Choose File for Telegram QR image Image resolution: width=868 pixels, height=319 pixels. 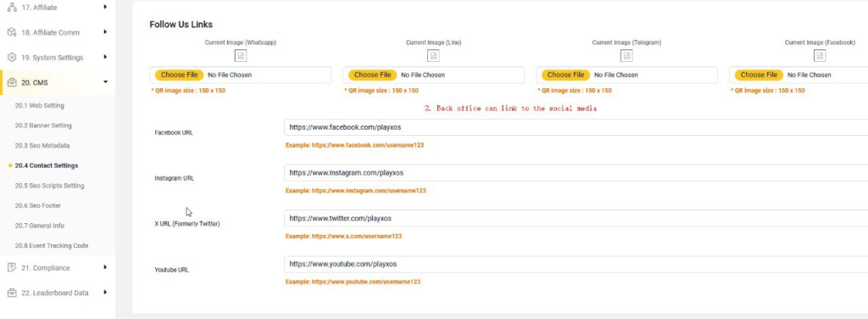(565, 75)
